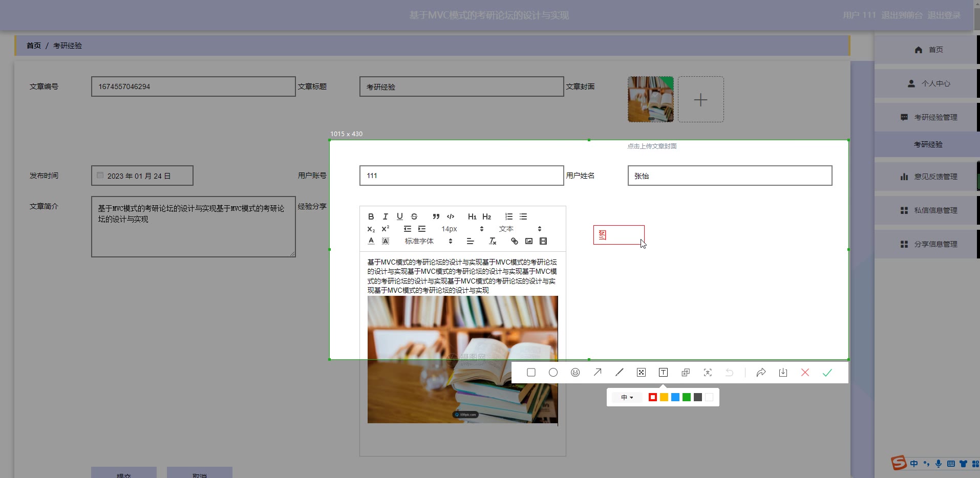Select the pen drawing tool
Viewport: 980px width, 478px height.
[x=620, y=373]
